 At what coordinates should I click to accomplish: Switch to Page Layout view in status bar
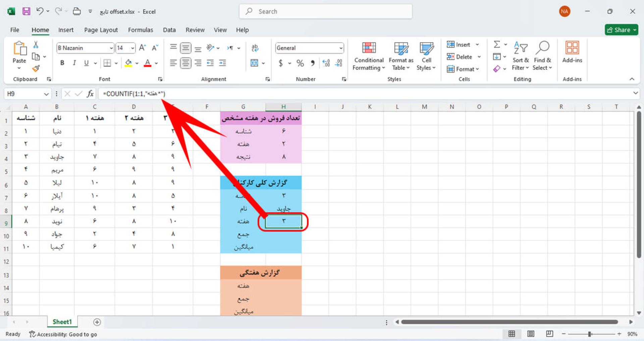pos(531,334)
